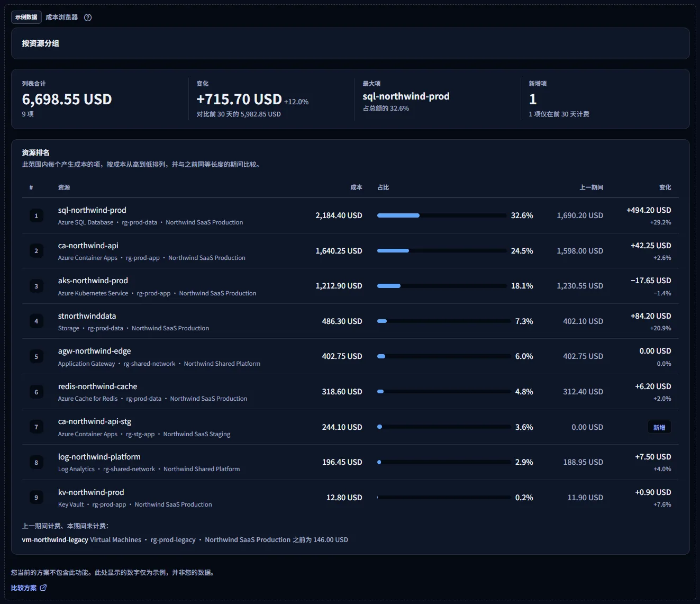Select the sql-northwind-prod resource row
The image size is (700, 604).
[x=350, y=215]
